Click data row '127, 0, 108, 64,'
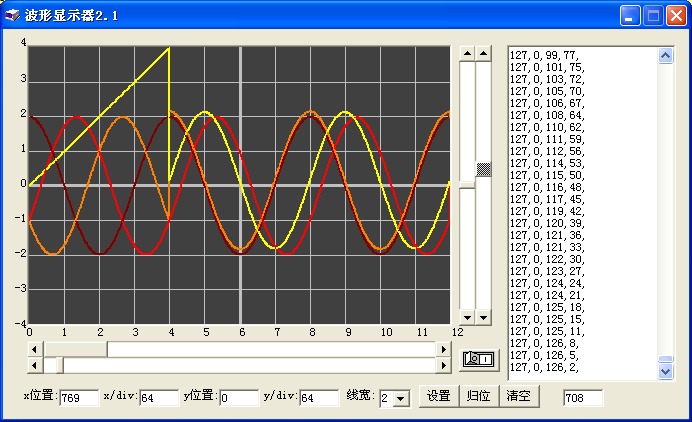 click(547, 115)
